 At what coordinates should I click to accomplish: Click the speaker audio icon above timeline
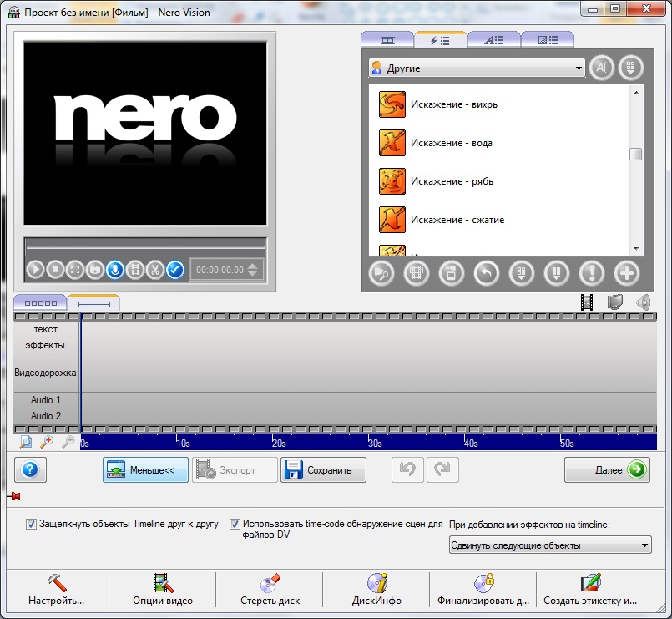click(x=644, y=302)
